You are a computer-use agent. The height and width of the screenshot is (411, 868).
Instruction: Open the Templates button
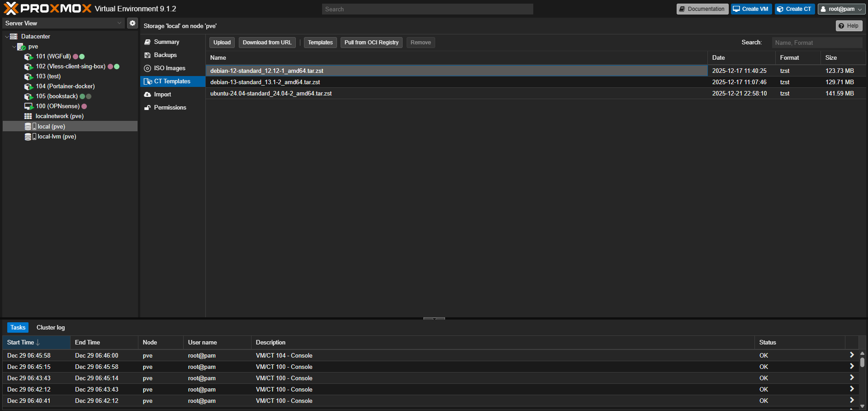pyautogui.click(x=320, y=43)
